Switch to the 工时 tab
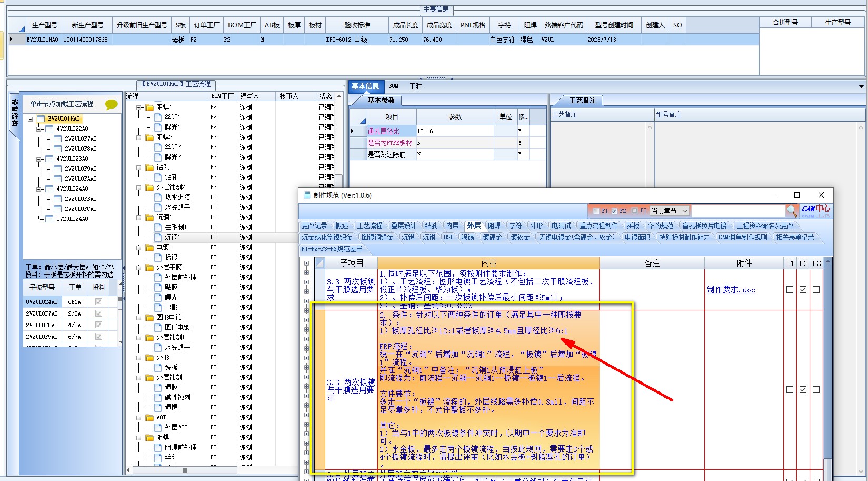 click(416, 86)
